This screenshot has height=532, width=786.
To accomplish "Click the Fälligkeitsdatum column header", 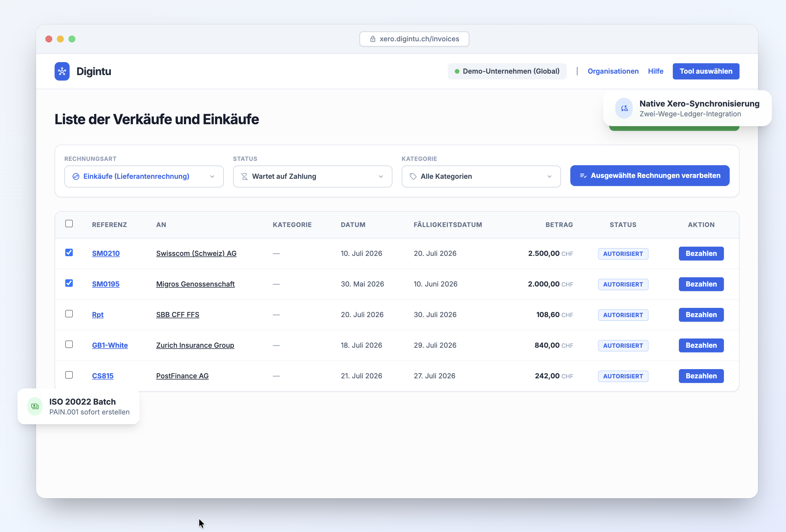I will click(x=448, y=225).
